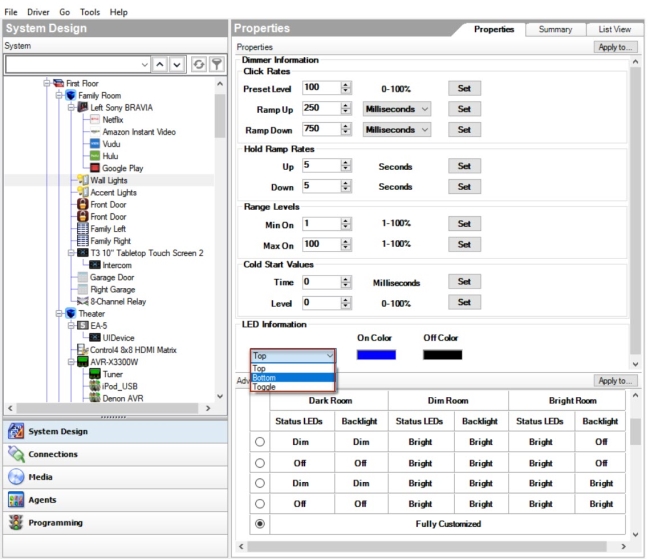Click the Accent Lights bulb icon
This screenshot has height=559, width=650.
(x=83, y=192)
